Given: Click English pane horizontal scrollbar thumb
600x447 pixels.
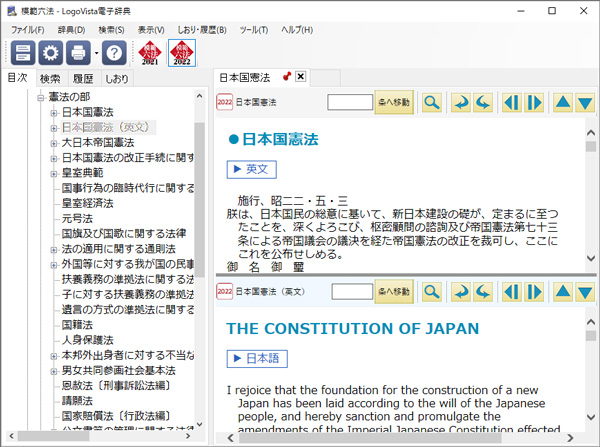Looking at the screenshot, I should point(370,438).
